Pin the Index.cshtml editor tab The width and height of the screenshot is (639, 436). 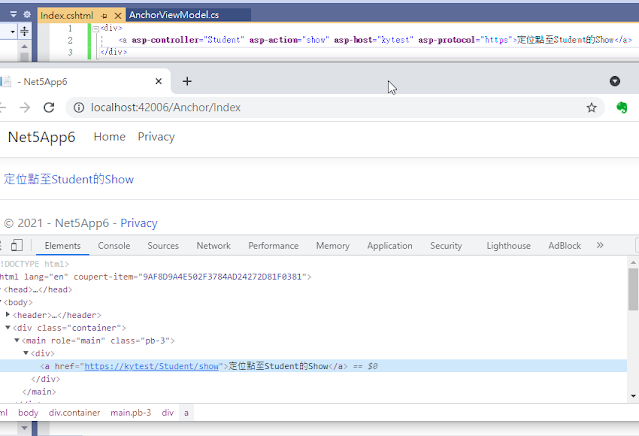[x=104, y=16]
